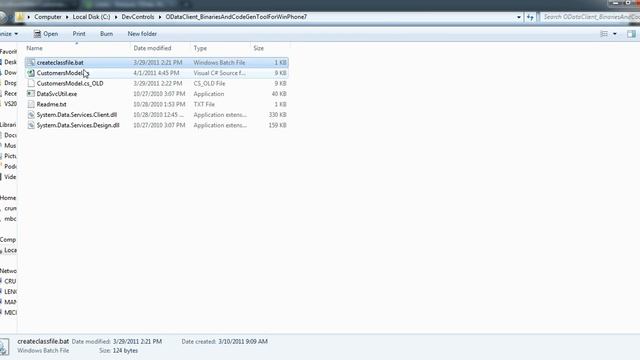Expand the arrow after DevControls breadcrumb

pos(160,17)
